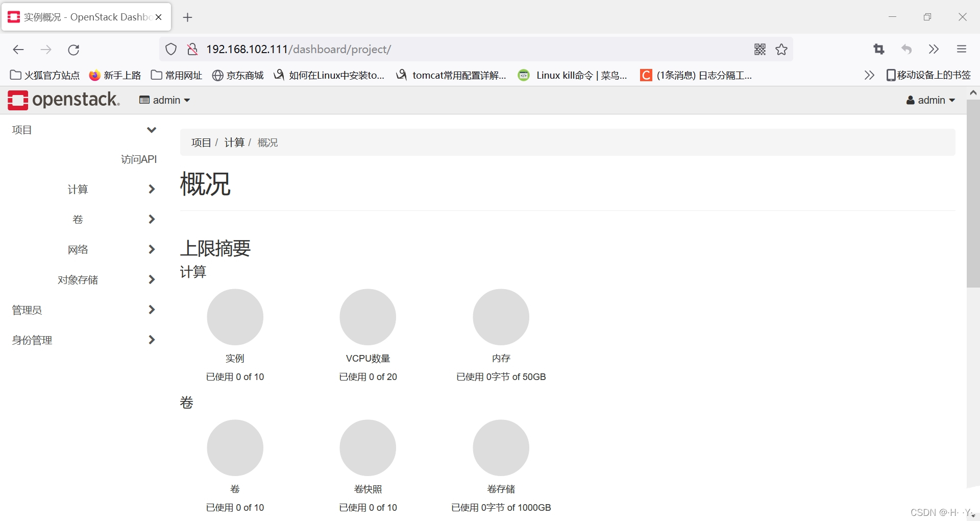Open the 新手上路 bookmark

tap(115, 75)
